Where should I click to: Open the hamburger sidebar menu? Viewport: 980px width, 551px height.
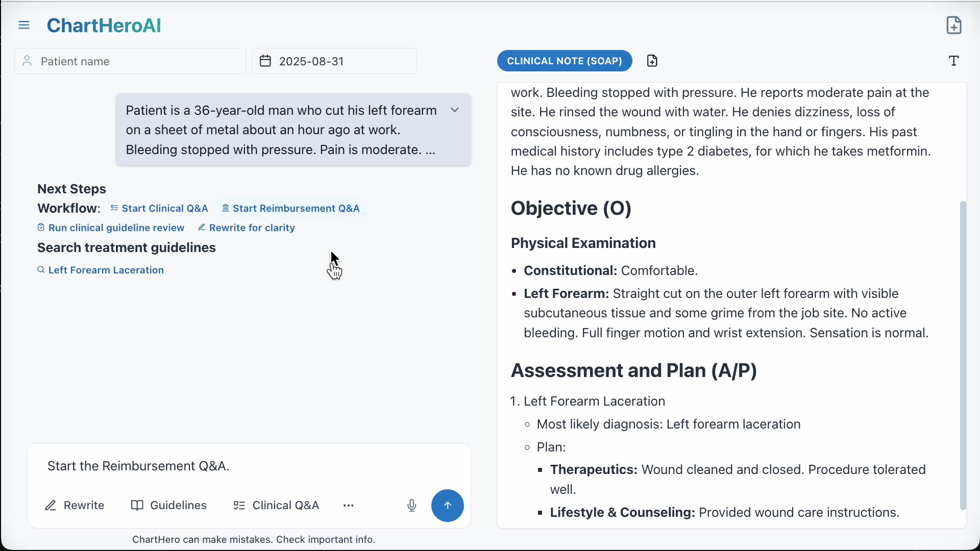[x=24, y=25]
